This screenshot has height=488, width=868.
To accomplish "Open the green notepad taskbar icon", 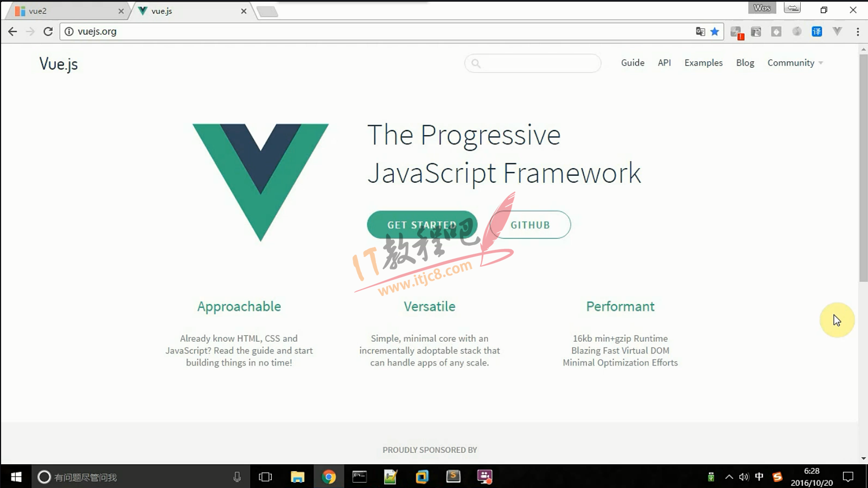I will pyautogui.click(x=391, y=477).
